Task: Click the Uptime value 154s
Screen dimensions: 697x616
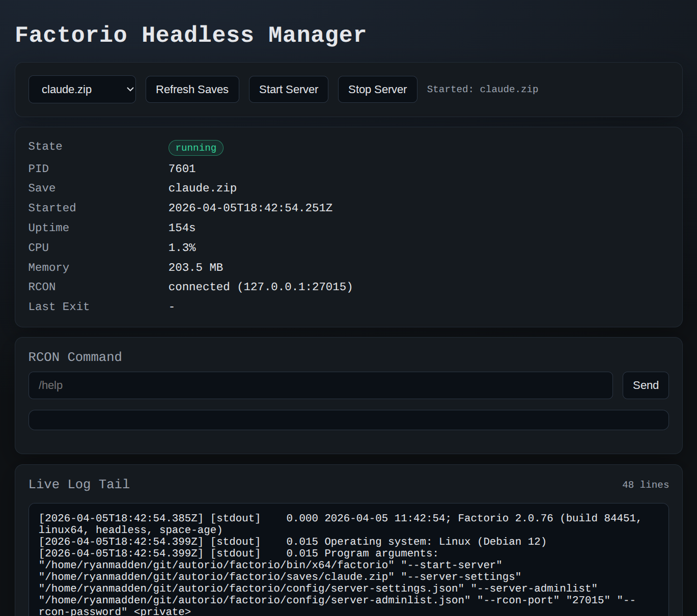Action: [x=182, y=228]
